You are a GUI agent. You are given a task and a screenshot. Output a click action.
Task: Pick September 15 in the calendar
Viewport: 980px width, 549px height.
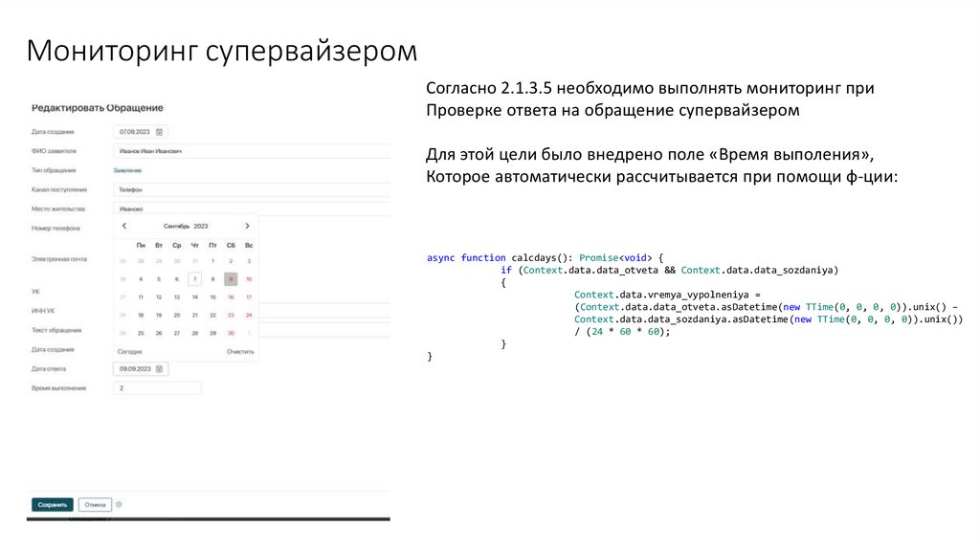[212, 296]
